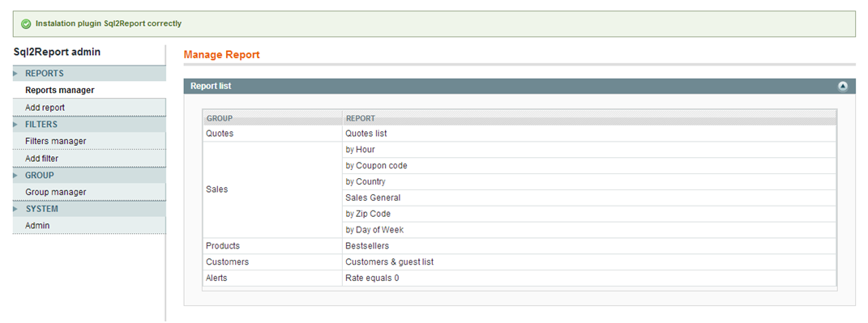Collapse the Report list panel arrow icon
Viewport: 868px width, 323px height.
843,87
